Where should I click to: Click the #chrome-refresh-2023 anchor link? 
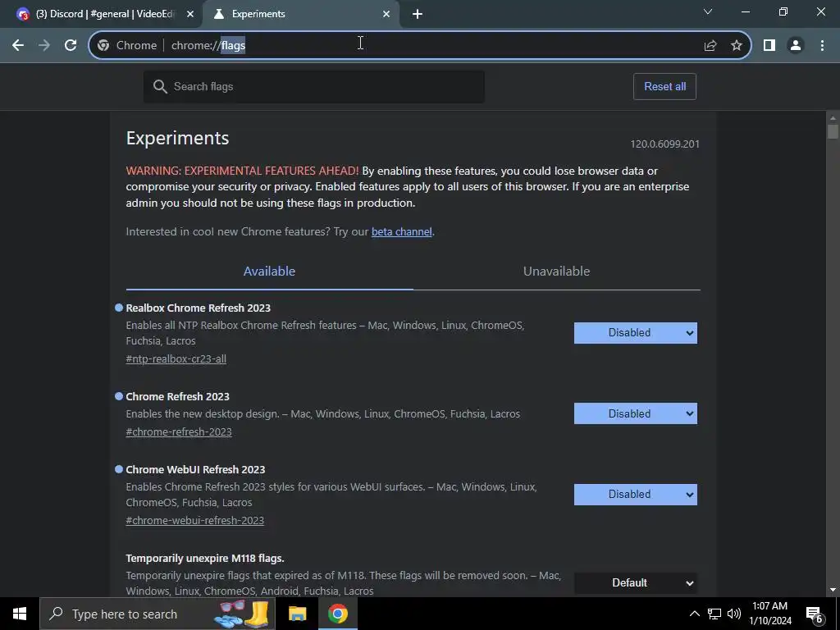[178, 431]
